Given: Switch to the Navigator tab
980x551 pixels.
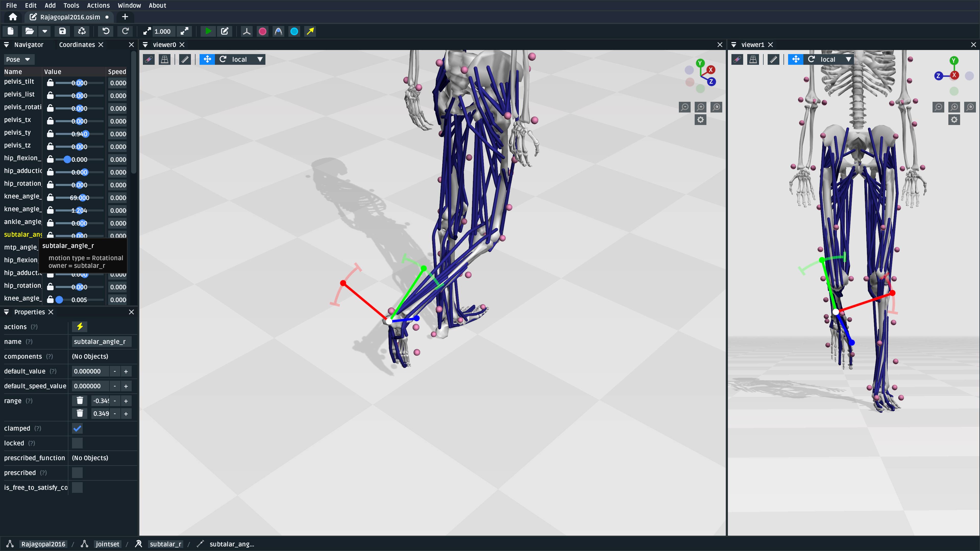Looking at the screenshot, I should tap(29, 44).
